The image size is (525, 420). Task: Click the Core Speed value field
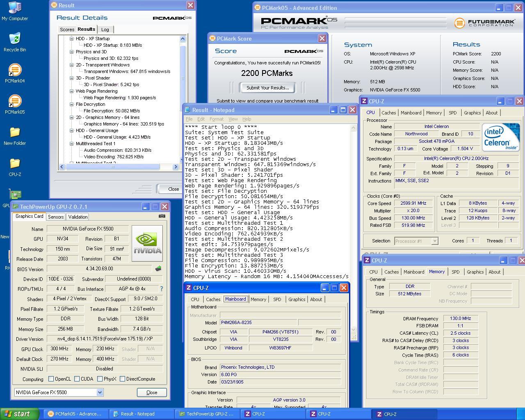(x=414, y=203)
